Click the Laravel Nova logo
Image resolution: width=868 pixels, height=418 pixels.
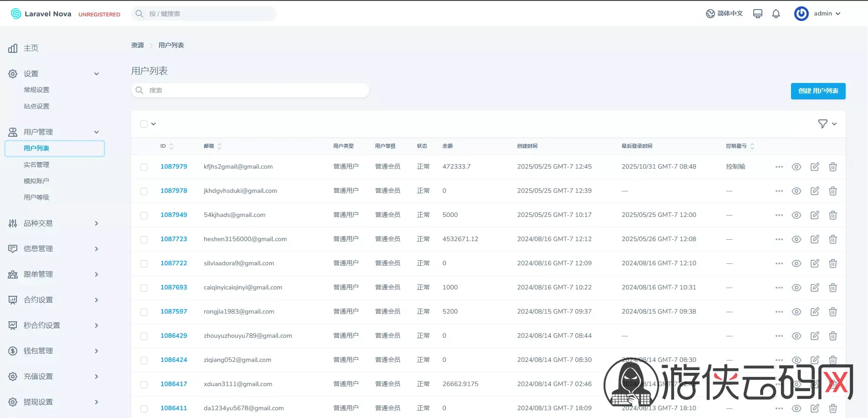click(x=41, y=14)
